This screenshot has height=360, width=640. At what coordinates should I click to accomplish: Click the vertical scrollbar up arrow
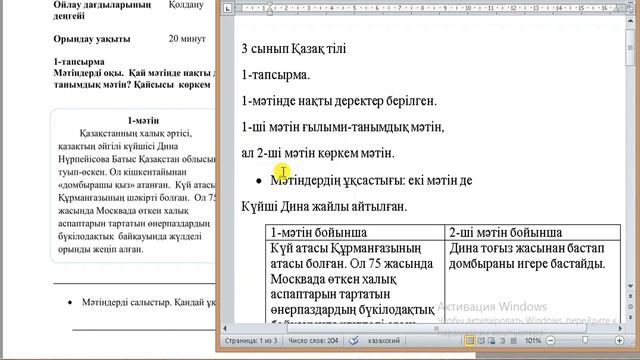631,20
